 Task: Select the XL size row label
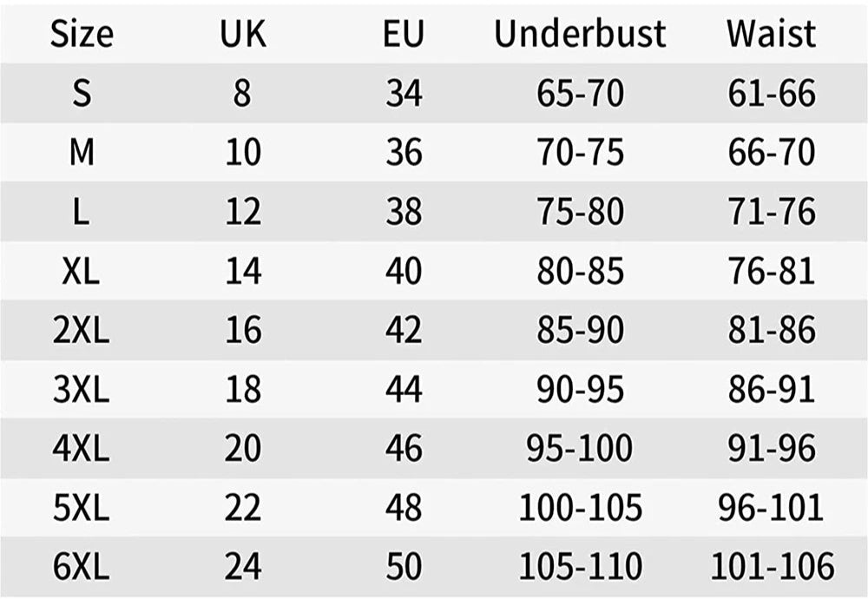[x=81, y=271]
